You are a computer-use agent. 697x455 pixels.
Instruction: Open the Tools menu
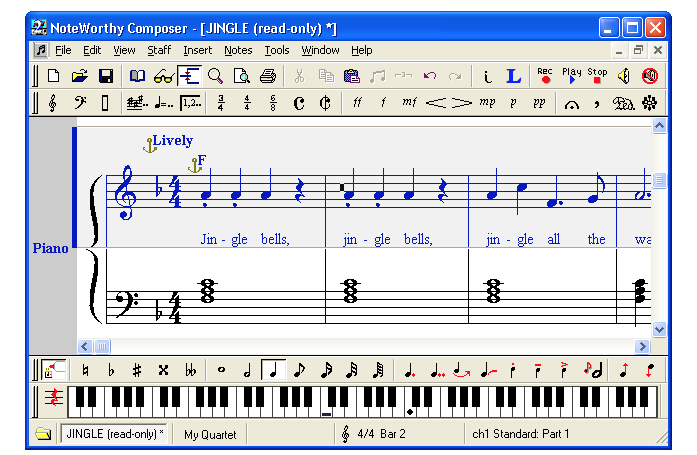point(276,50)
